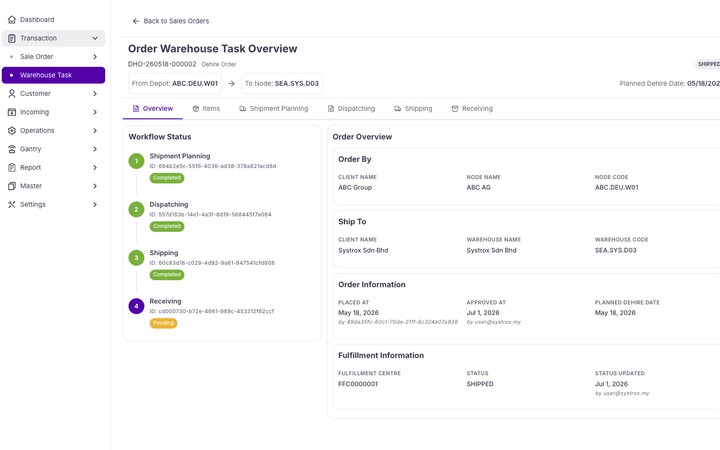
Task: Click step 2 Dispatching circle
Action: pos(136,209)
